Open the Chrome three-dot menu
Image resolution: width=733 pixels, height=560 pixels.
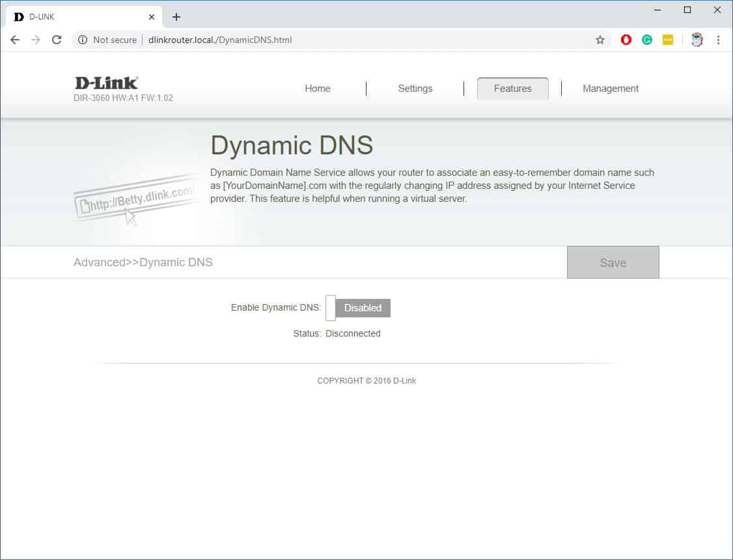(719, 40)
